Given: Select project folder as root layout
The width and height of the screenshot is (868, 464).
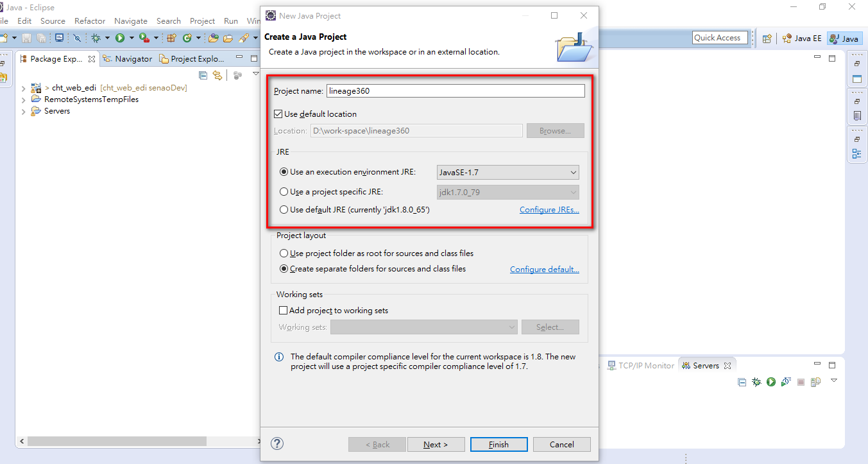Looking at the screenshot, I should pyautogui.click(x=284, y=253).
